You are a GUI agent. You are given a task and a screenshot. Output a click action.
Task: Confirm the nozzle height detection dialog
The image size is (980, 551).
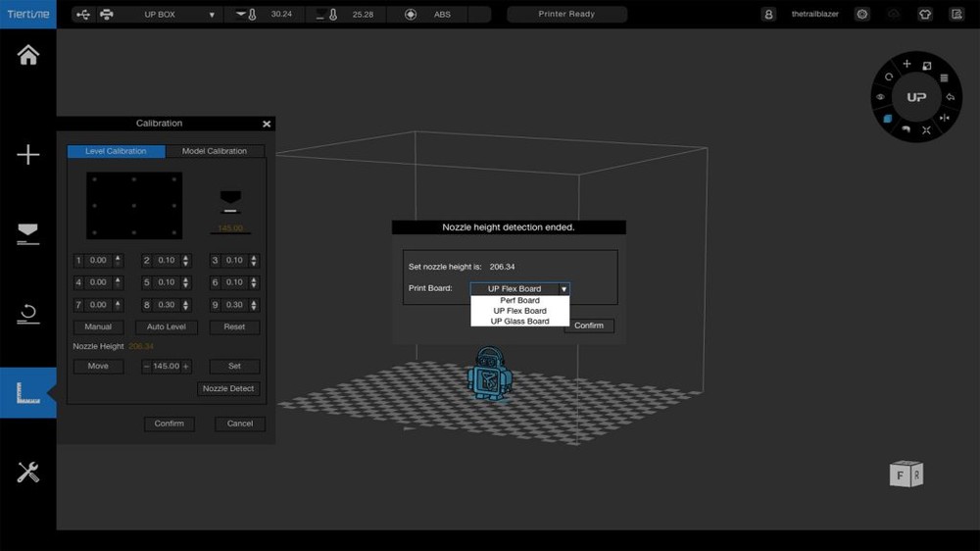point(589,326)
